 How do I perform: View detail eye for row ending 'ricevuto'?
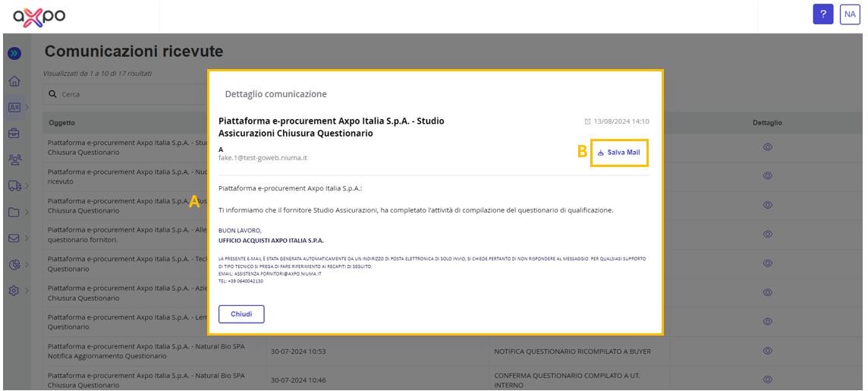coord(767,175)
